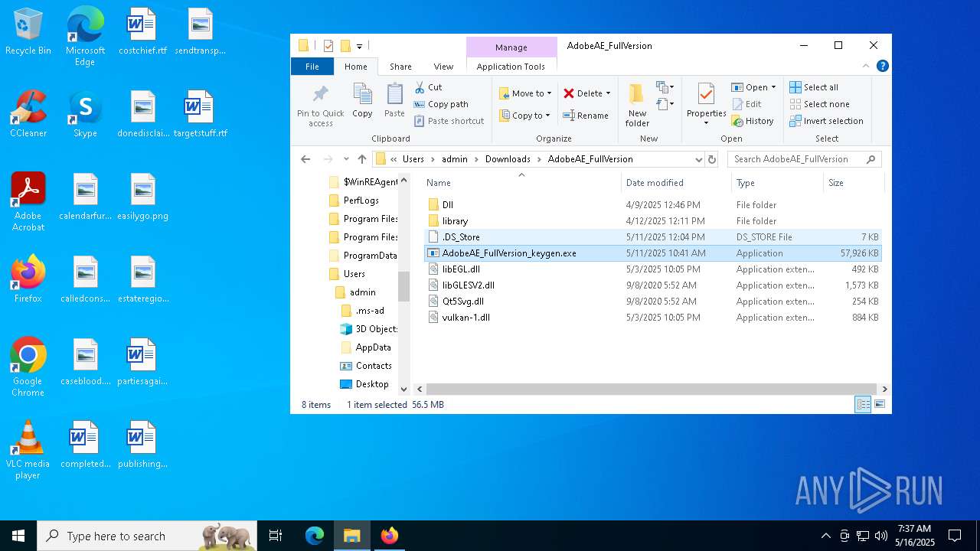Collapse the ribbon with chevron
The height and width of the screenshot is (551, 980).
(866, 67)
